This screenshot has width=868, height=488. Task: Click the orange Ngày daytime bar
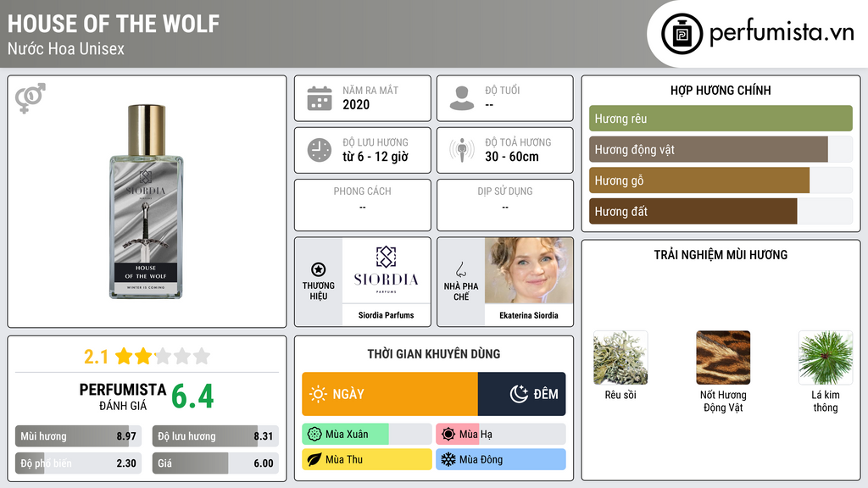pos(390,394)
